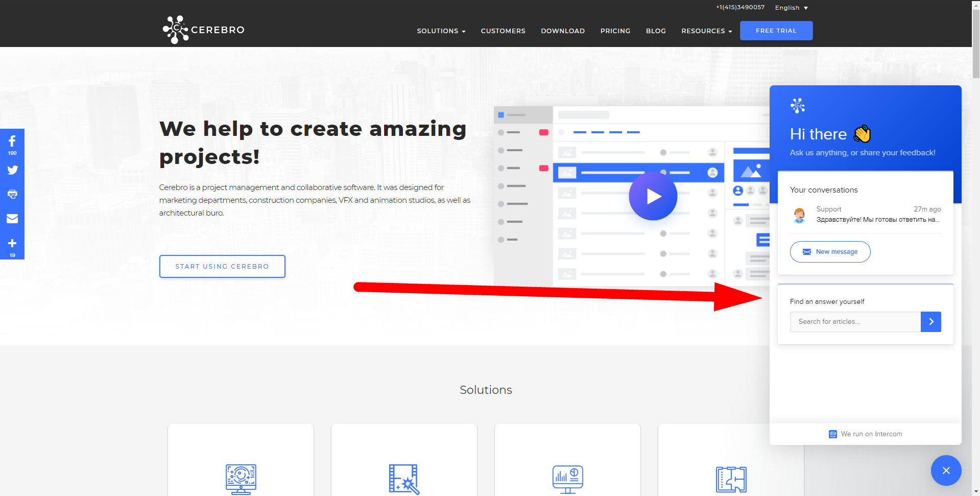Click the first Solutions card monitor icon
The height and width of the screenshot is (496, 980).
241,479
